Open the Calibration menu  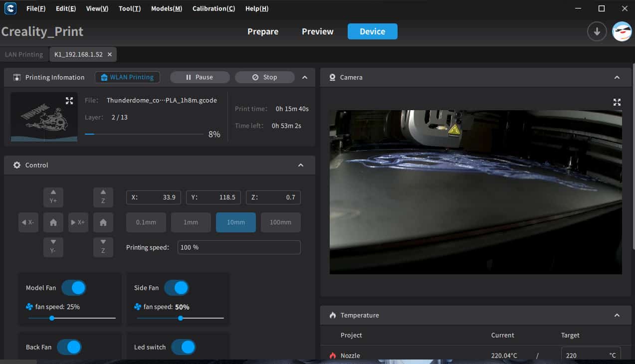pos(213,8)
